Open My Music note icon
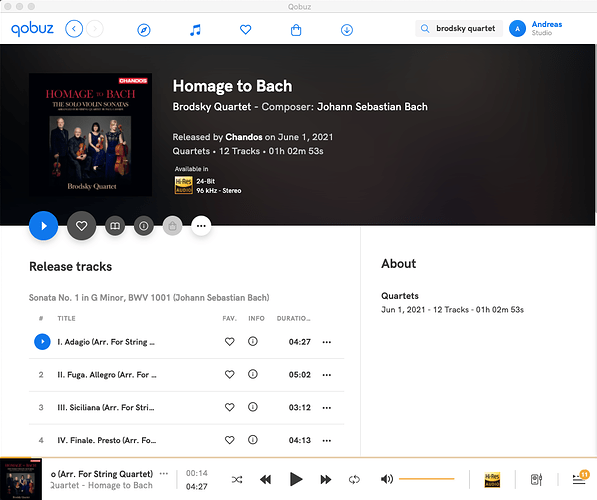Image resolution: width=597 pixels, height=500 pixels. pyautogui.click(x=195, y=30)
